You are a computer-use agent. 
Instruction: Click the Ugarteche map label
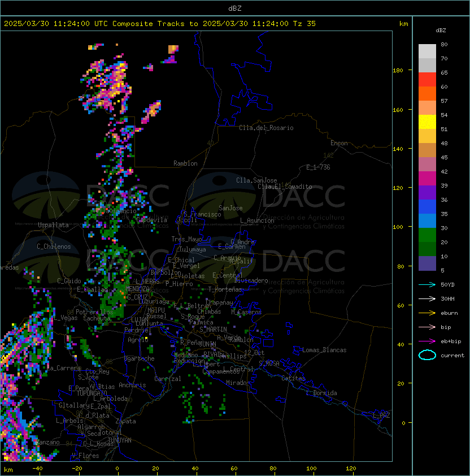[x=140, y=358]
